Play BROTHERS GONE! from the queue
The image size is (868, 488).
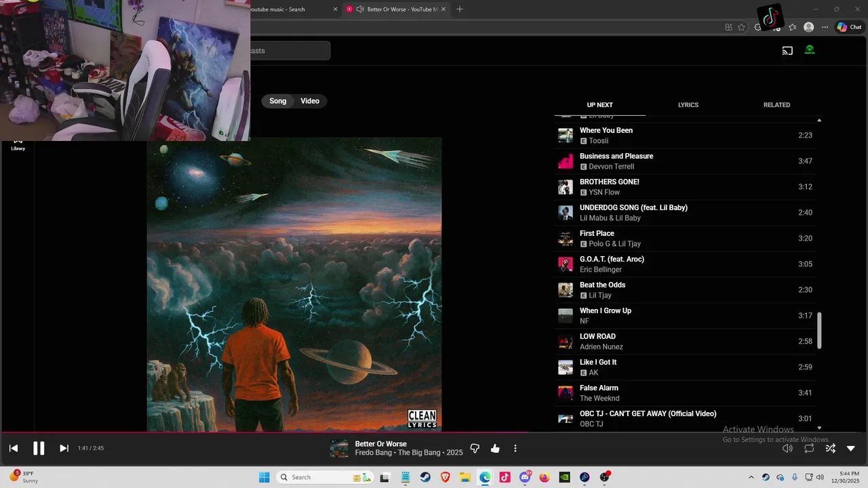[685, 187]
